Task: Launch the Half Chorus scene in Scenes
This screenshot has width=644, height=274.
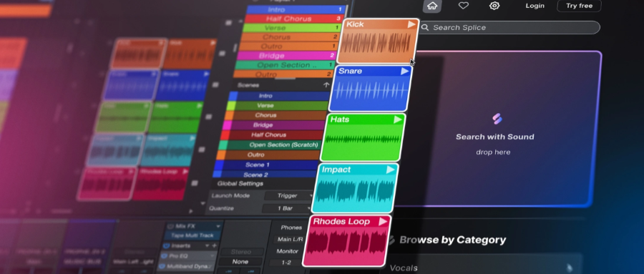Action: [270, 134]
